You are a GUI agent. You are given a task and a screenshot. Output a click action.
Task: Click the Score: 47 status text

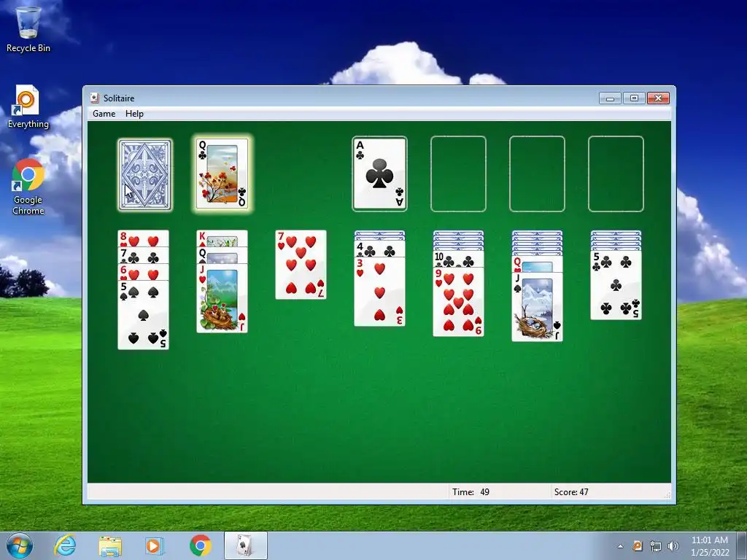(x=571, y=492)
